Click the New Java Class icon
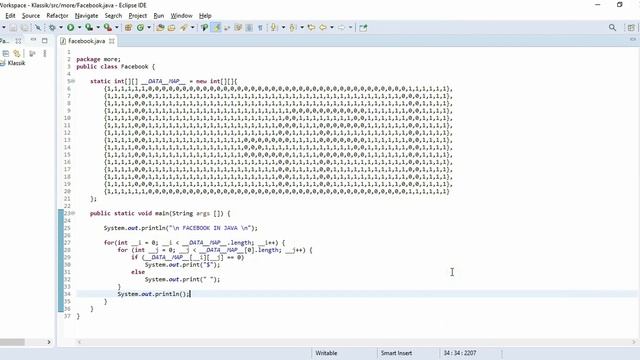The image size is (640, 360). click(140, 28)
